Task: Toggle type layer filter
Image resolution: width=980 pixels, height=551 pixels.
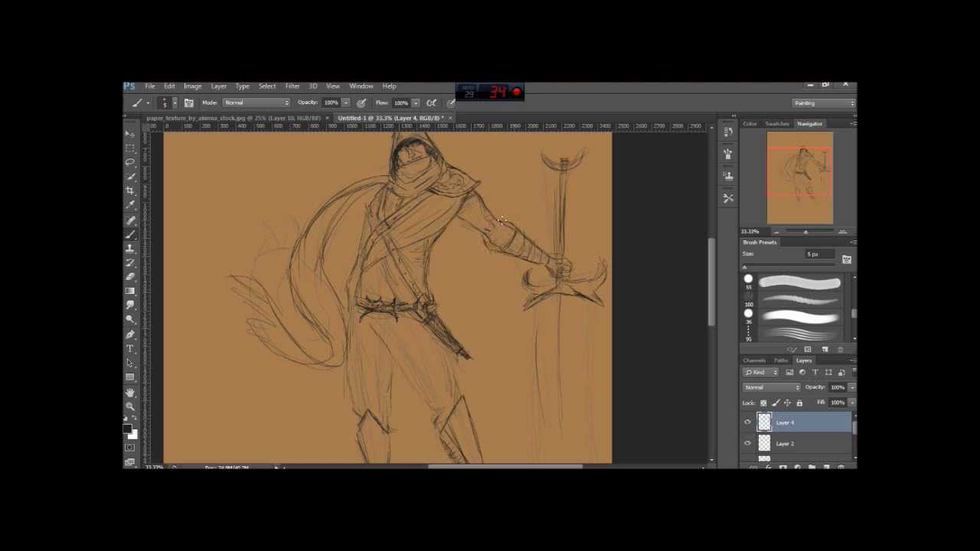Action: [815, 373]
